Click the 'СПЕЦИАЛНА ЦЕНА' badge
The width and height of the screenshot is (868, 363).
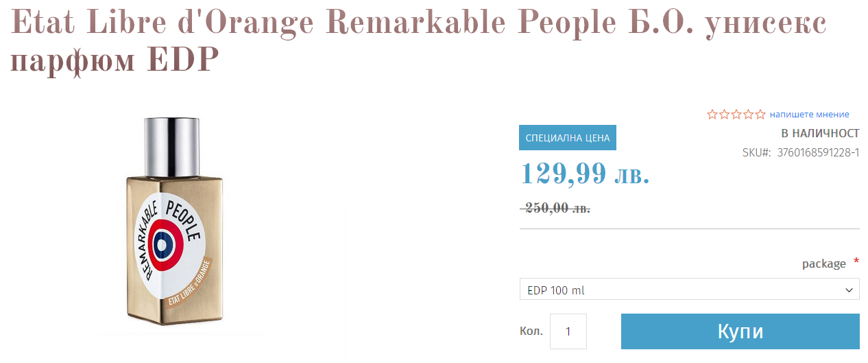tap(568, 138)
